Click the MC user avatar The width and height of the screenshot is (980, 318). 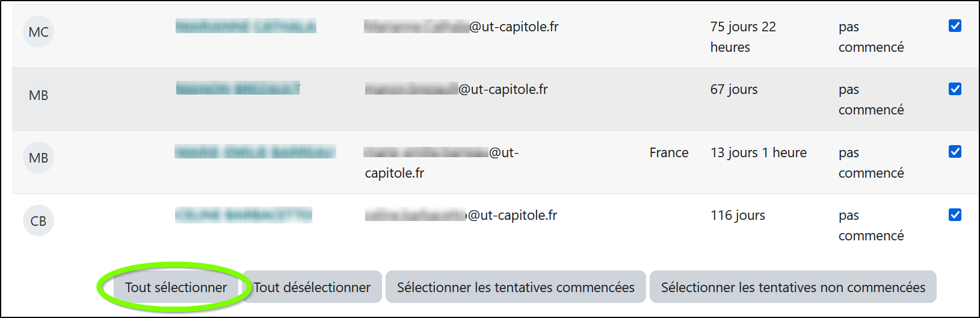(x=39, y=32)
